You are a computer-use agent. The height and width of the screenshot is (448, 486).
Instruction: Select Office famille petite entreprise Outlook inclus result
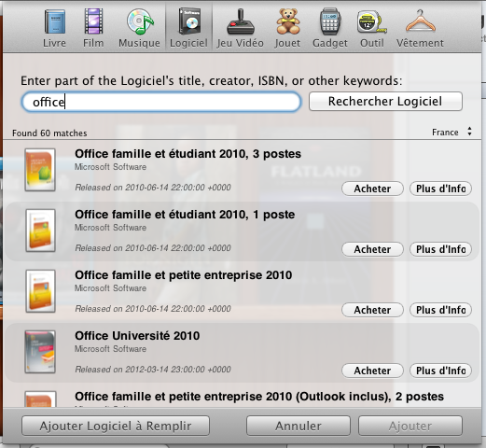coord(242,396)
